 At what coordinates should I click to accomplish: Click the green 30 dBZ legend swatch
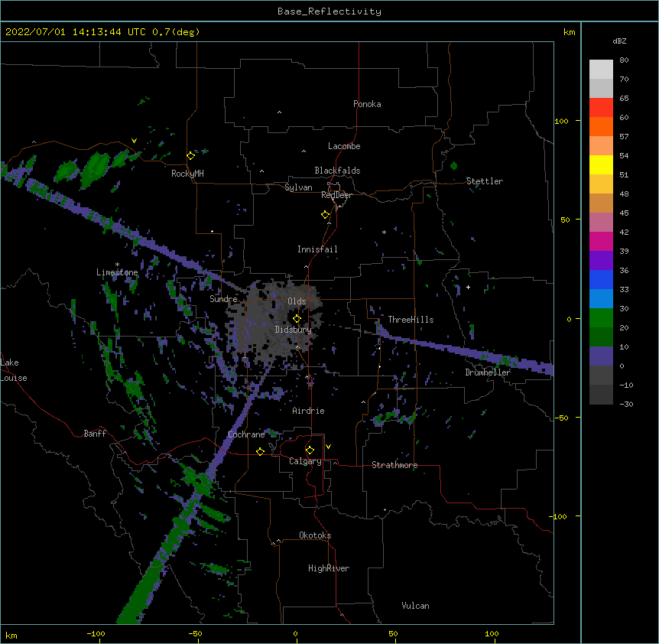[x=601, y=318]
